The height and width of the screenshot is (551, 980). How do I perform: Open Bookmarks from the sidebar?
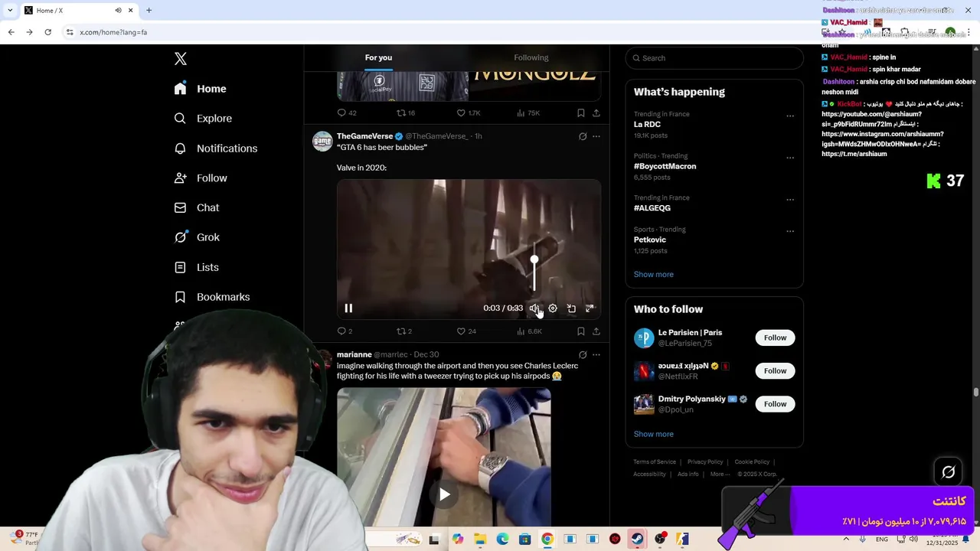(x=211, y=297)
